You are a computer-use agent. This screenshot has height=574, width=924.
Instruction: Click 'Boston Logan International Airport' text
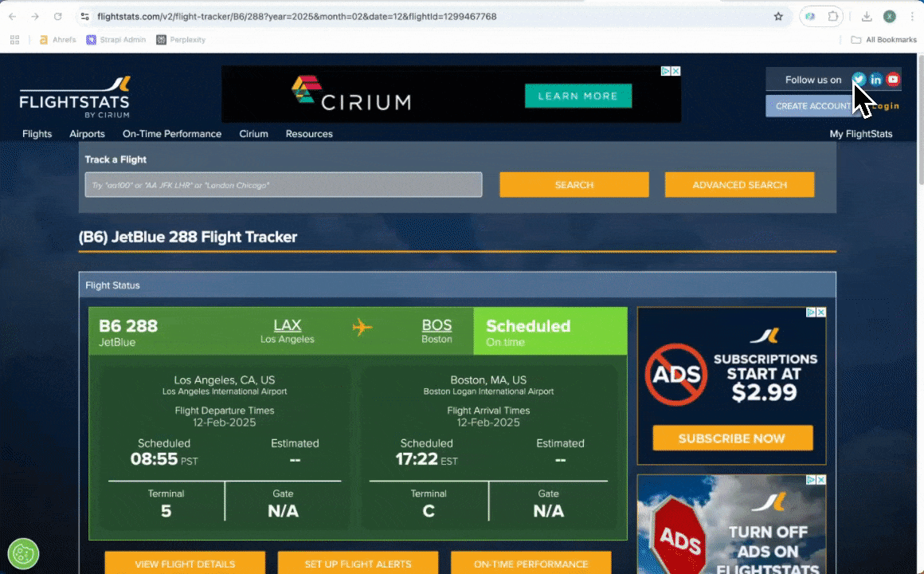[x=488, y=391]
